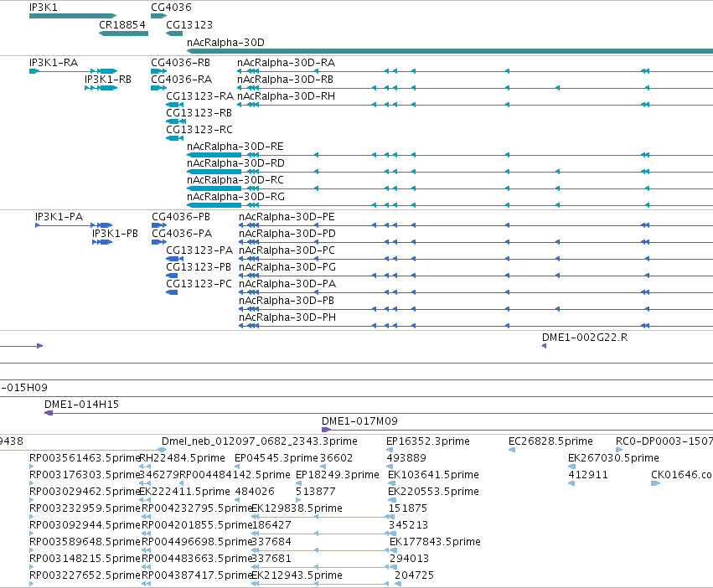
Task: Click the 513877 feature label
Action: tap(316, 492)
